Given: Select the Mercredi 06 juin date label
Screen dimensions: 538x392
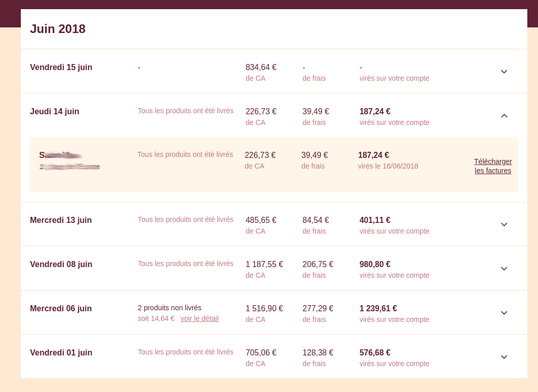Looking at the screenshot, I should click(61, 309).
